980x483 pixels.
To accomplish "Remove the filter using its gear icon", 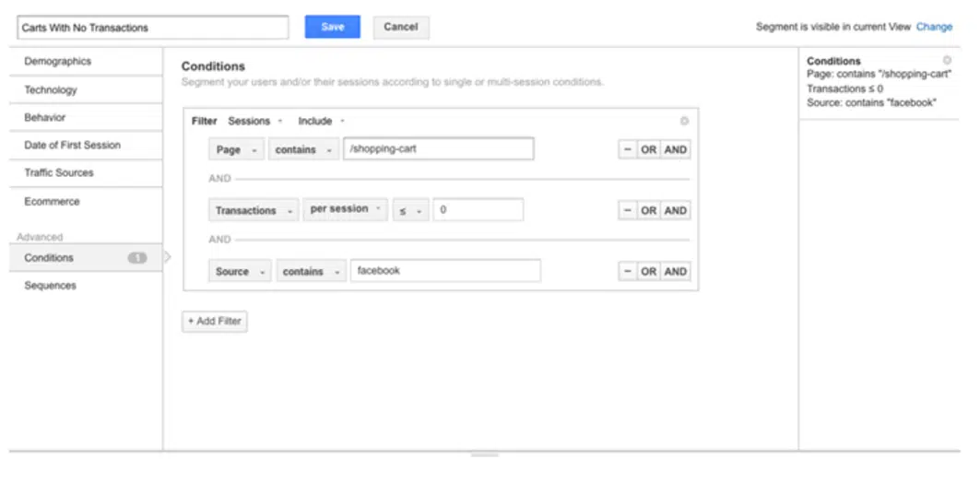I will click(x=683, y=121).
